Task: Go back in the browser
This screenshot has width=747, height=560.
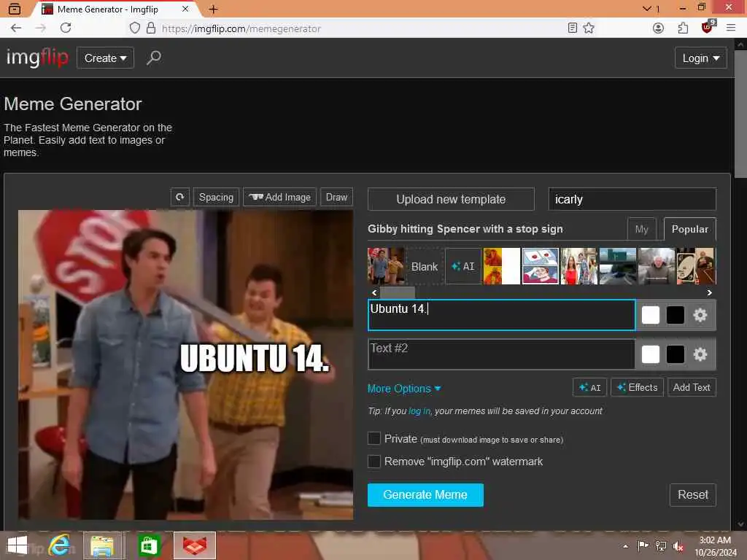Action: click(x=16, y=28)
